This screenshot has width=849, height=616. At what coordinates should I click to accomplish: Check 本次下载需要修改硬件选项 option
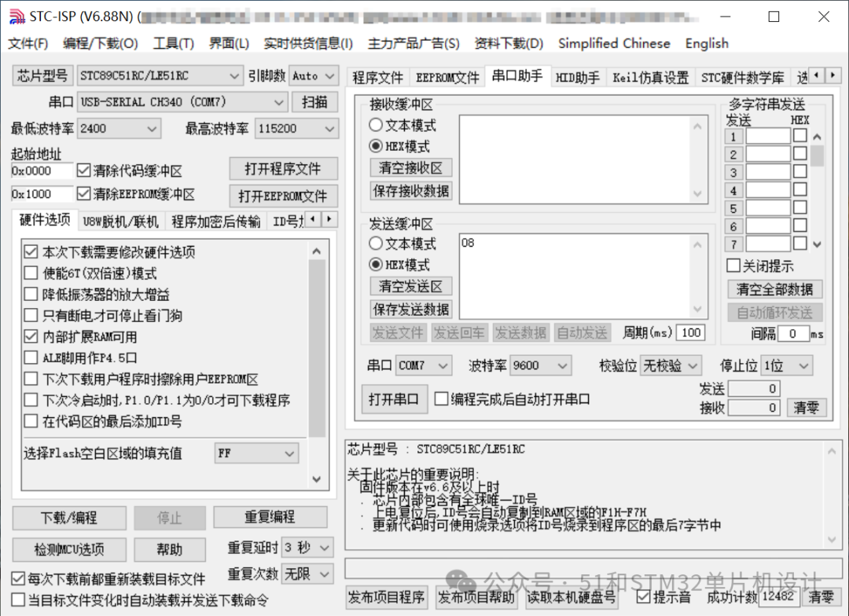(31, 251)
